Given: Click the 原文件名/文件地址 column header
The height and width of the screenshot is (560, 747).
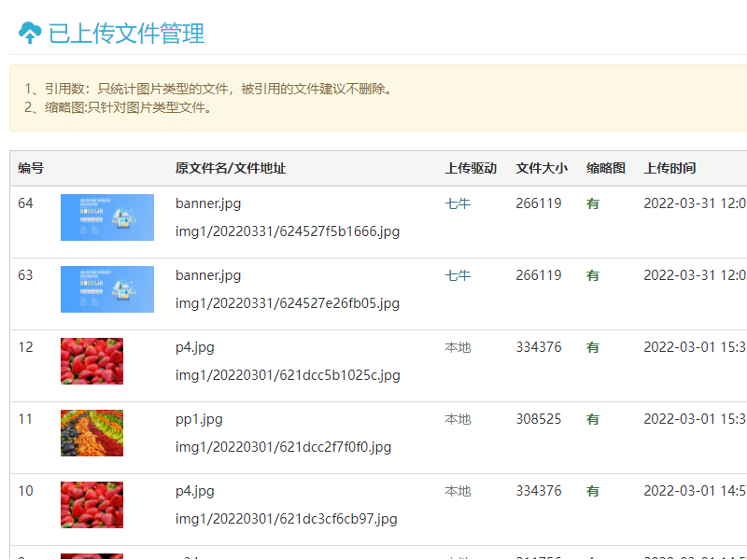Looking at the screenshot, I should (230, 169).
